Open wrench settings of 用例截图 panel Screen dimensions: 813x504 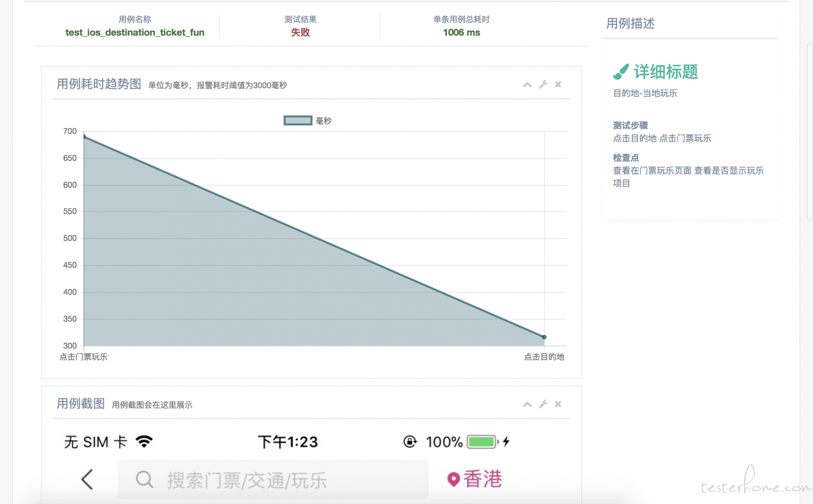coord(543,404)
